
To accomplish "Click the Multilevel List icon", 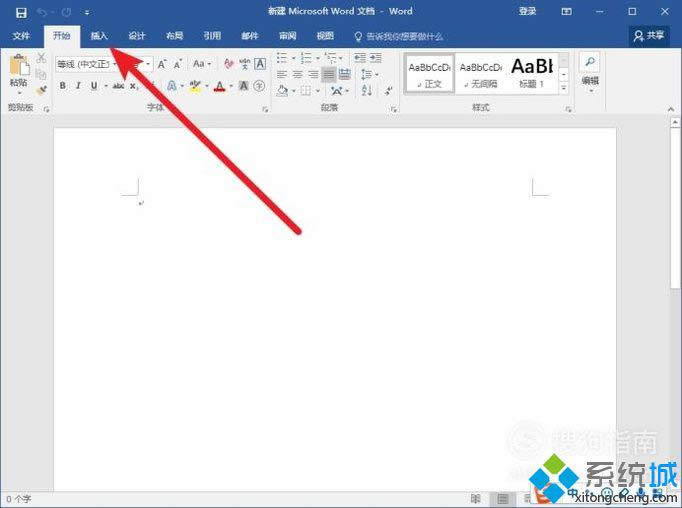I will pyautogui.click(x=331, y=58).
